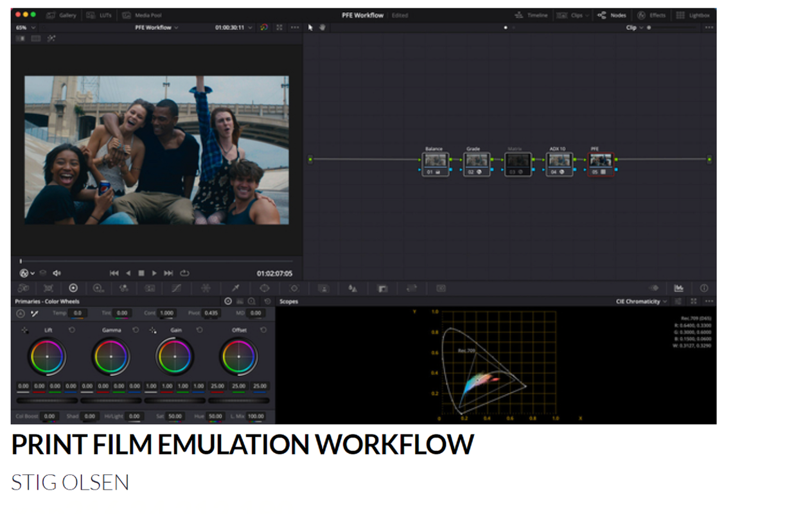Show the Scopes panel icon
812x514 pixels.
click(x=679, y=288)
